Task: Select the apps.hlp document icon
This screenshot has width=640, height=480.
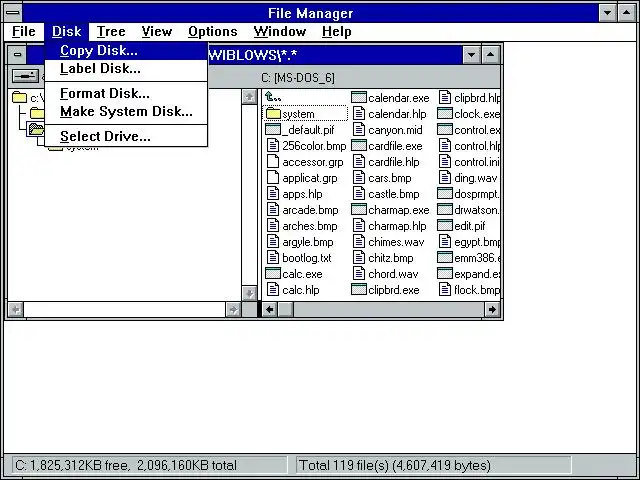Action: coord(273,193)
